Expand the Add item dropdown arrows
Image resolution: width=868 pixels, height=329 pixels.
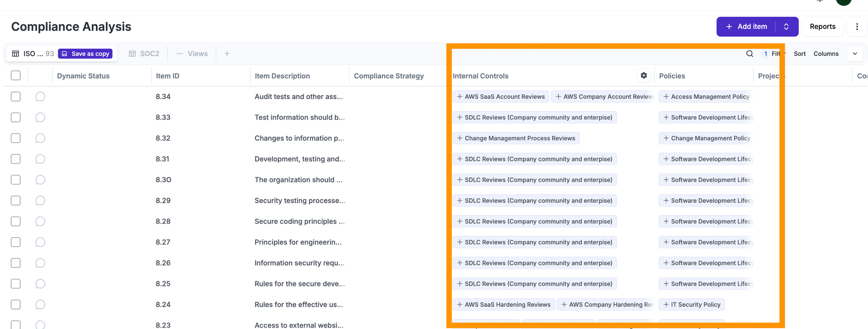tap(786, 27)
